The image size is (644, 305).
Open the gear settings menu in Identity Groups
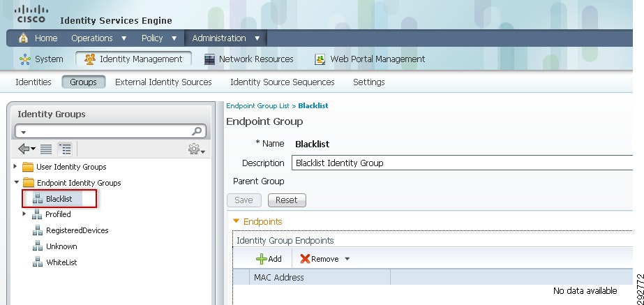click(197, 149)
